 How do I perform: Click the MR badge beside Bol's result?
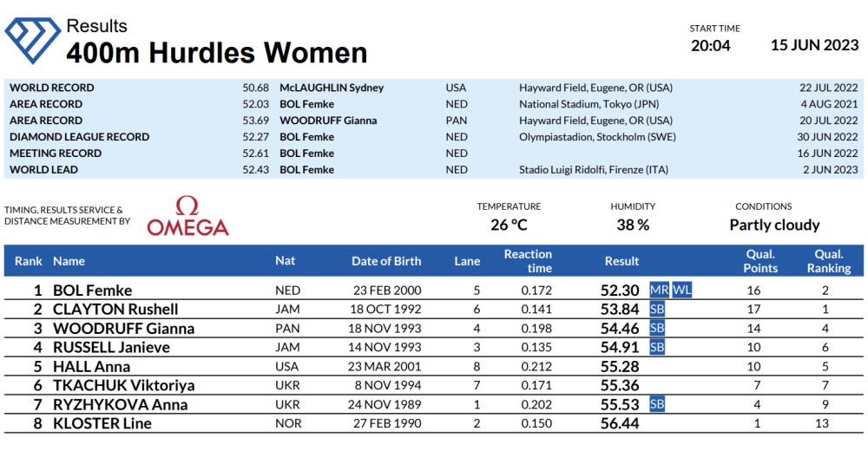click(660, 290)
